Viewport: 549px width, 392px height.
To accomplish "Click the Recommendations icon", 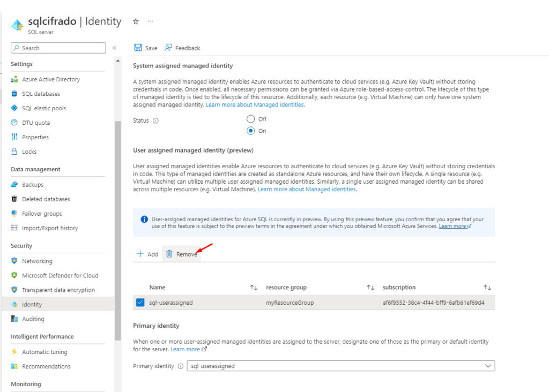I will pyautogui.click(x=14, y=366).
